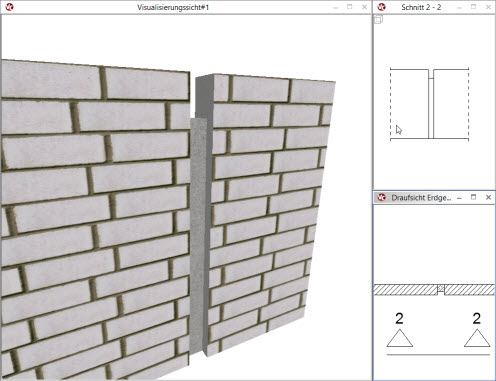Select the gray concrete column in 3D view
Image resolution: width=496 pixels, height=381 pixels.
coord(199,233)
